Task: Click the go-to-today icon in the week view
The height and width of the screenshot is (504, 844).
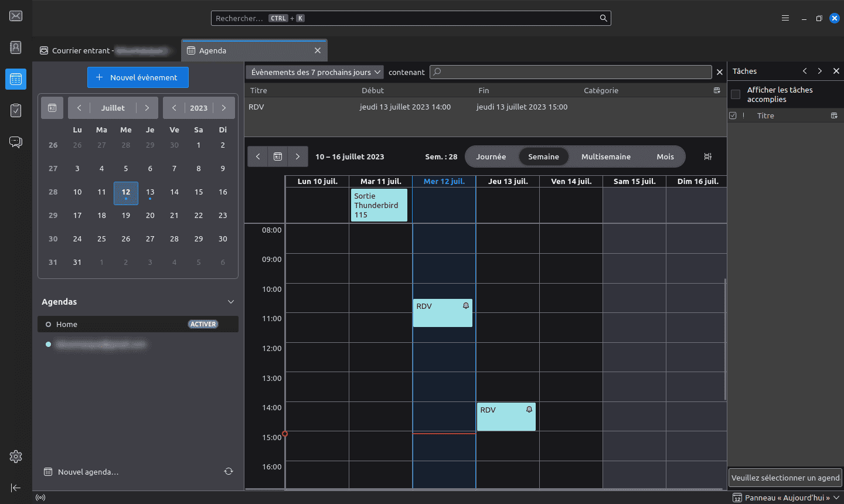Action: click(278, 156)
